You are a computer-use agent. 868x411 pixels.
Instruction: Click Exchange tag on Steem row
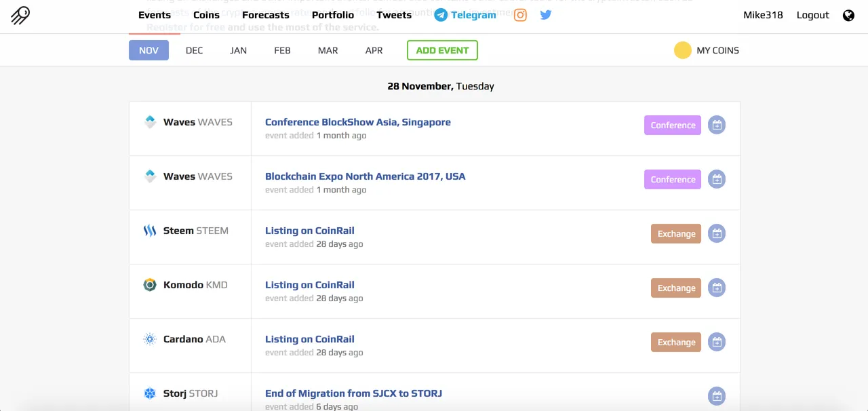676,233
